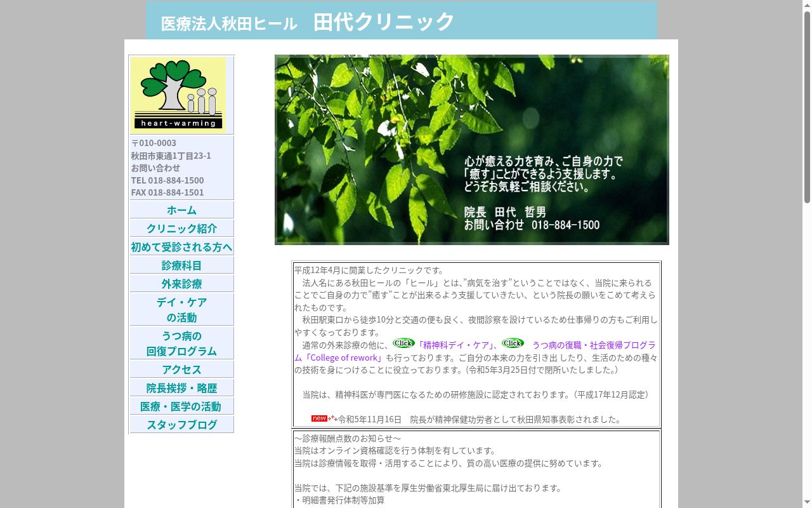Select アクセス in the sidebar
The width and height of the screenshot is (812, 508).
point(181,370)
